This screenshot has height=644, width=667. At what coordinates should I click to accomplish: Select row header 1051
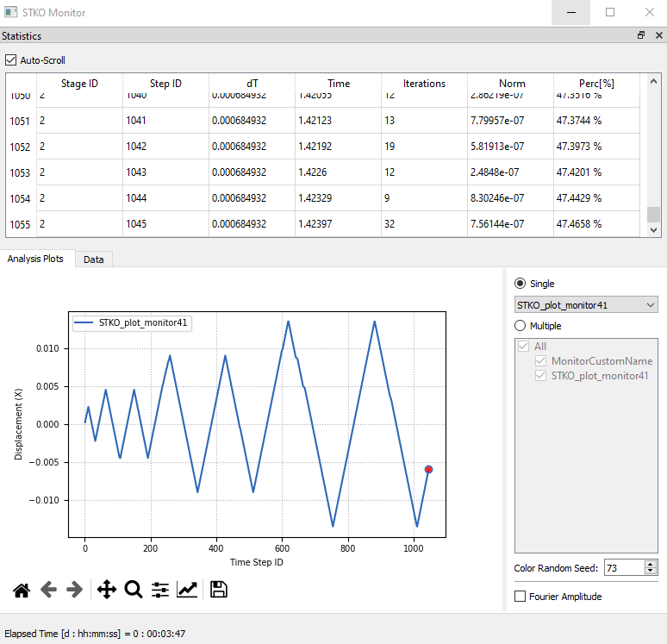[21, 121]
